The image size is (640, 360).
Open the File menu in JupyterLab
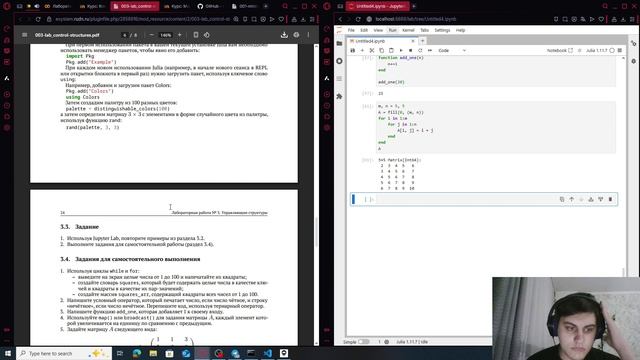(x=351, y=30)
